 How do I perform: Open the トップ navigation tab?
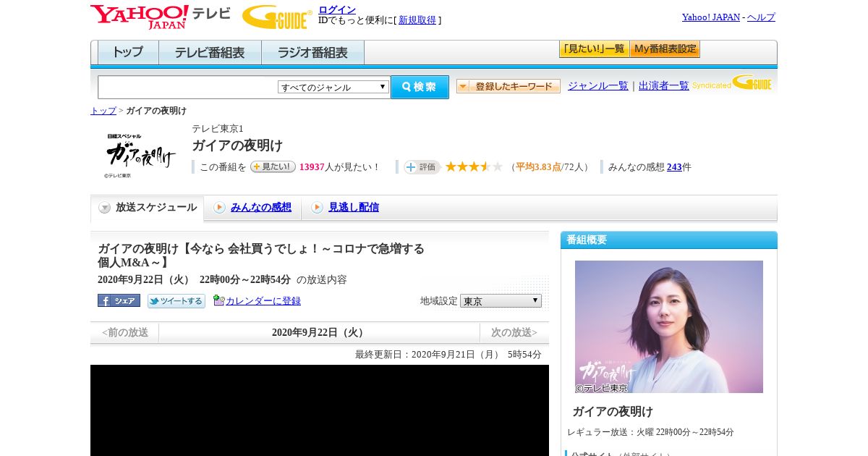click(x=128, y=53)
